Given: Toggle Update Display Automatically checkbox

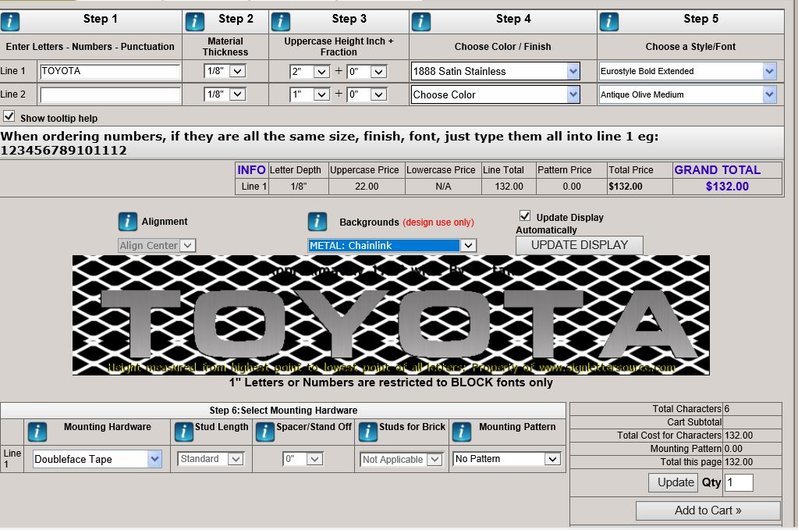Looking at the screenshot, I should 525,216.
